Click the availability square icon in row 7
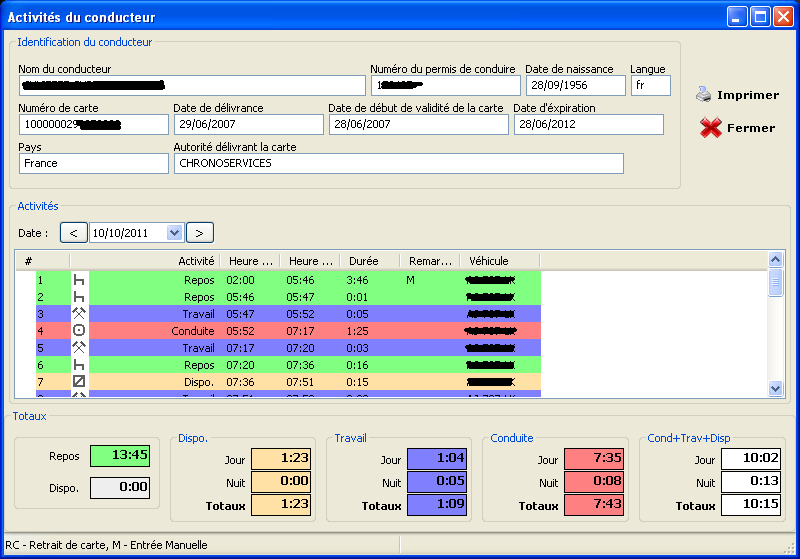Viewport: 800px width, 559px height. coord(79,382)
